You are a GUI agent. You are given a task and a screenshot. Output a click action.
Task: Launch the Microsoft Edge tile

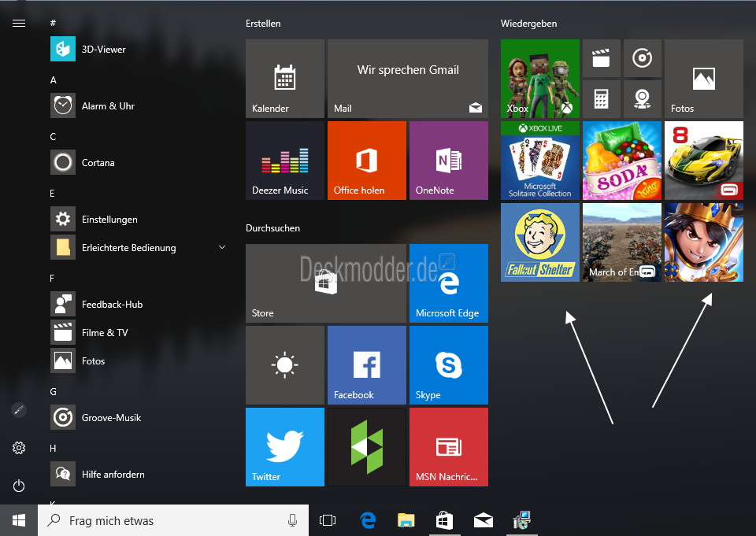coord(449,283)
